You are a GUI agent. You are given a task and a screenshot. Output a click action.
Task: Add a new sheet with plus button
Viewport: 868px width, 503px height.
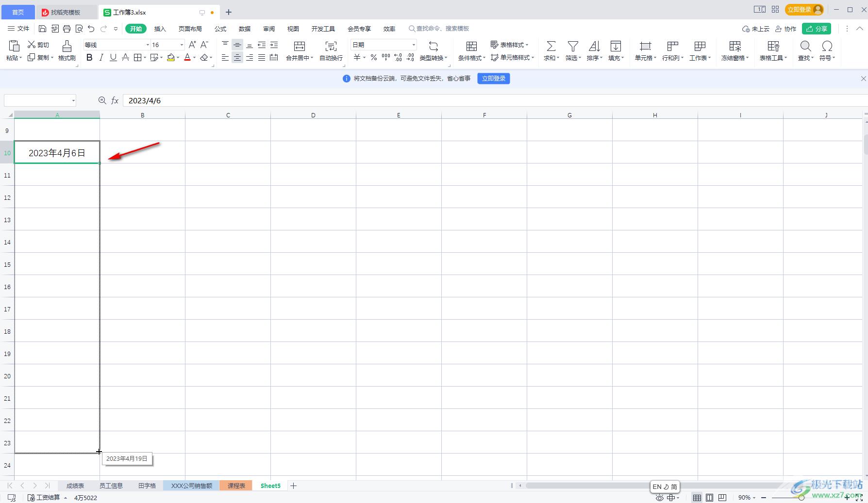pos(293,486)
